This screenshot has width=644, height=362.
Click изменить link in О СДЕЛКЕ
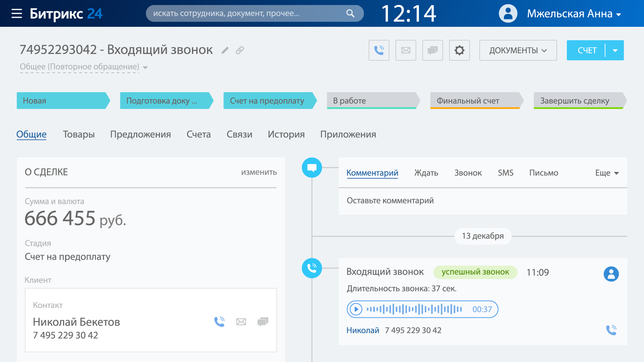click(x=259, y=172)
